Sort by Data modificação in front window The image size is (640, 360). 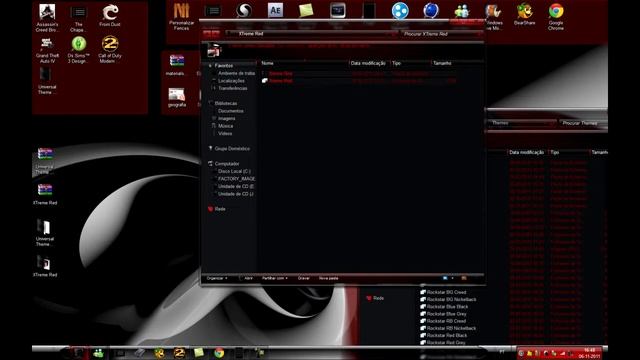coord(368,63)
